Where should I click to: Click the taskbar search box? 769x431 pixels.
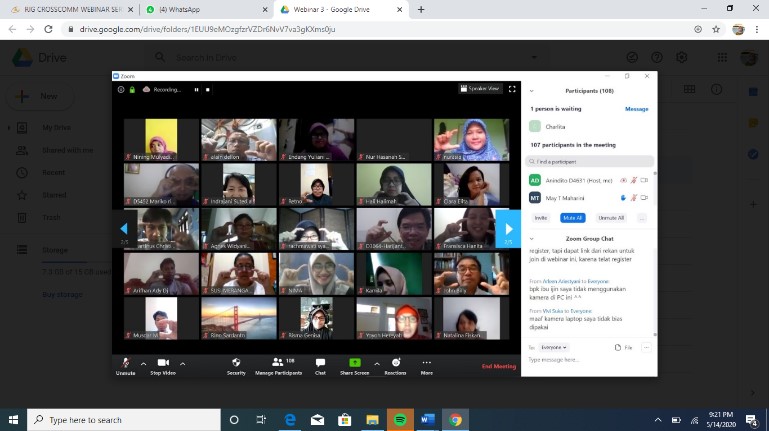(x=124, y=420)
